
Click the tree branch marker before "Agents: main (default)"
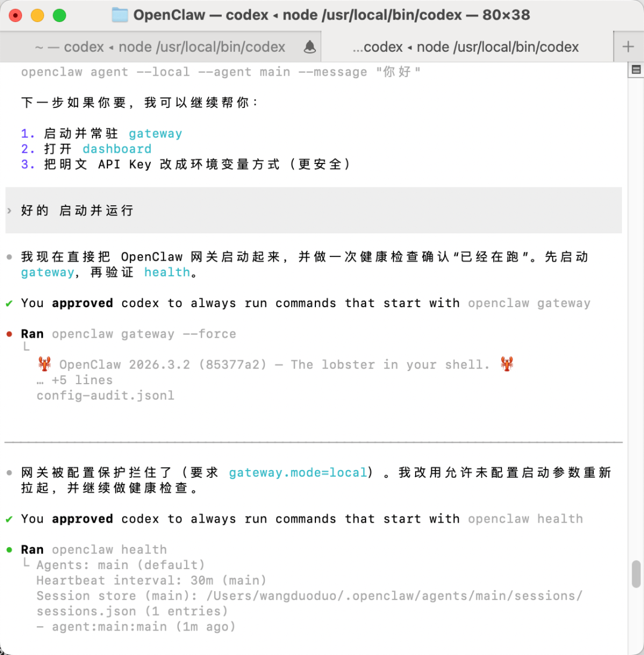(26, 564)
